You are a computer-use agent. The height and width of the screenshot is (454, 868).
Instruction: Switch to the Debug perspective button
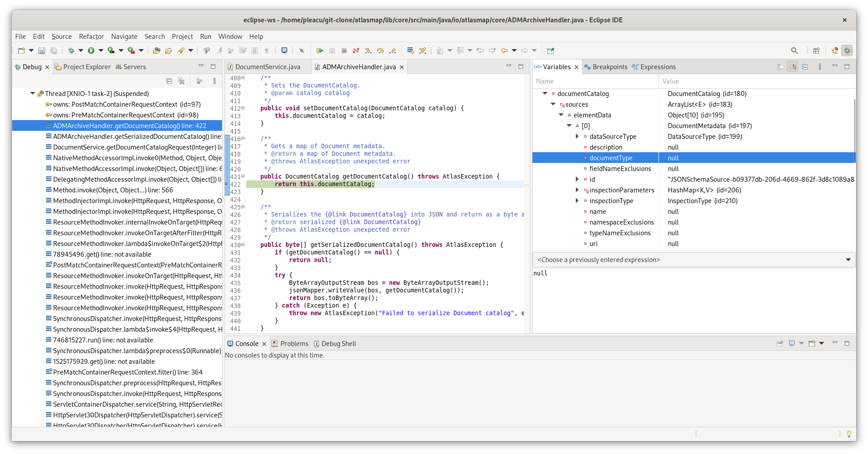point(847,50)
